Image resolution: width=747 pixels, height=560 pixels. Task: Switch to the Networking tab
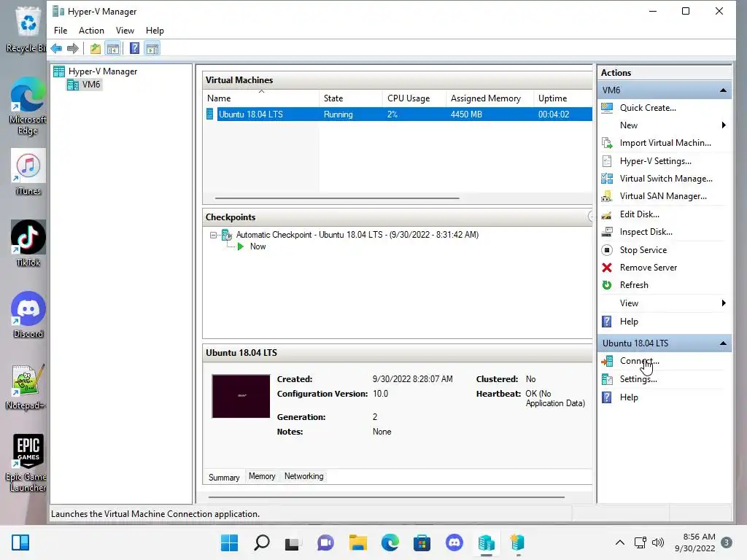[x=304, y=476]
